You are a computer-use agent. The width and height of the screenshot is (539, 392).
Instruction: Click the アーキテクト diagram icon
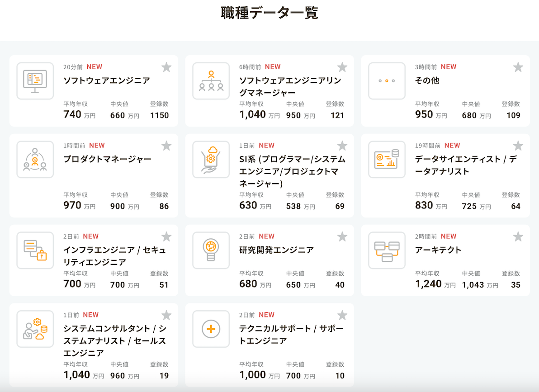click(387, 250)
